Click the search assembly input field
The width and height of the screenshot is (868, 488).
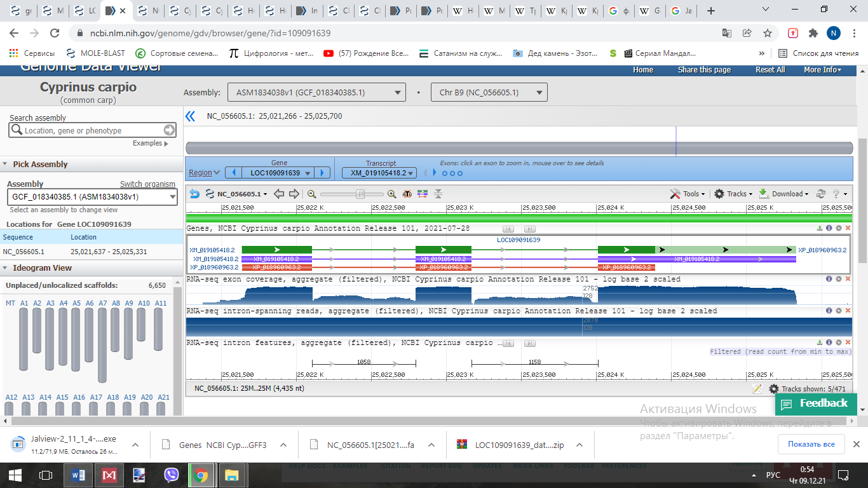tap(93, 130)
